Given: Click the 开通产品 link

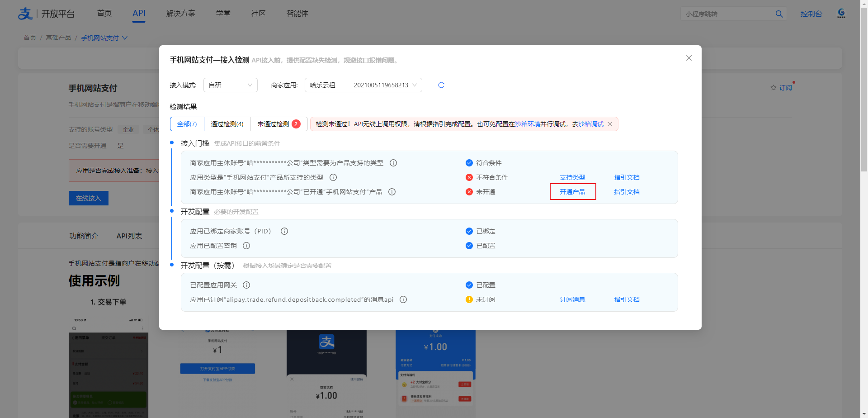Looking at the screenshot, I should click(x=572, y=192).
